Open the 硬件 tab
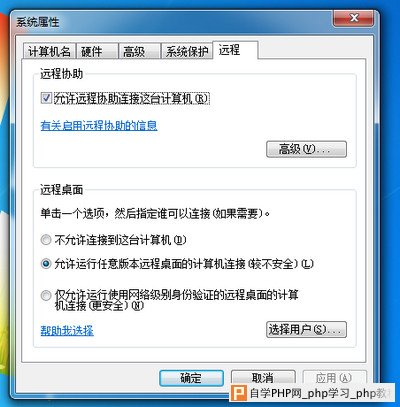The image size is (400, 407). [97, 51]
